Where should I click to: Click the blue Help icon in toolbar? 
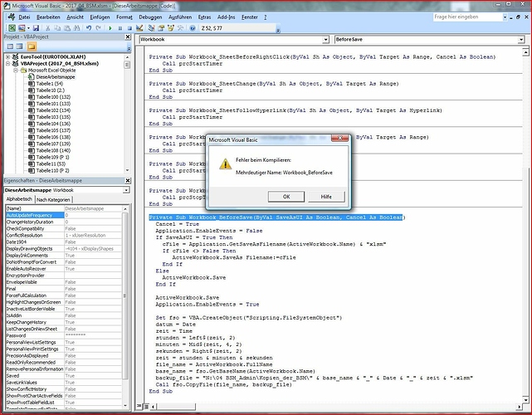tap(193, 28)
